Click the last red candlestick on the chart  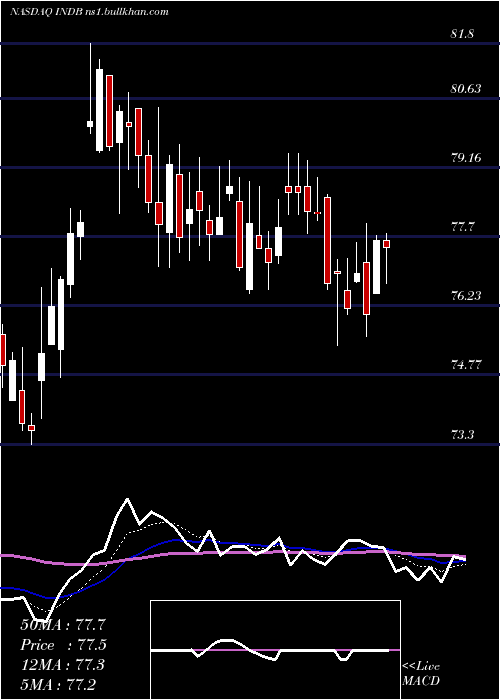(x=387, y=244)
